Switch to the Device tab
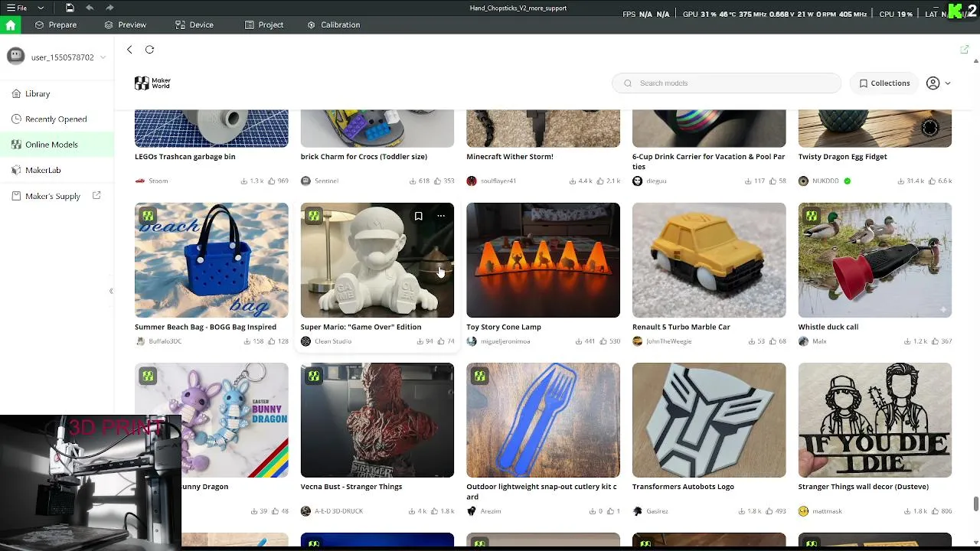Viewport: 980px width, 551px height. pyautogui.click(x=194, y=24)
